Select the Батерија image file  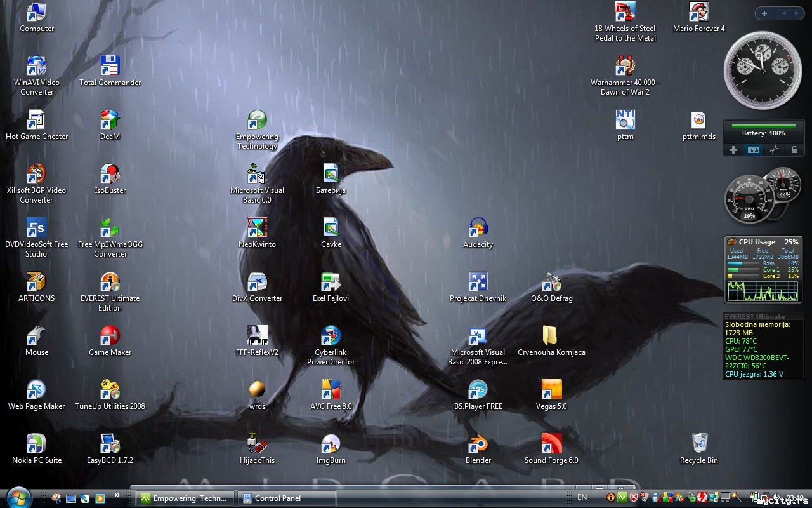(x=331, y=179)
